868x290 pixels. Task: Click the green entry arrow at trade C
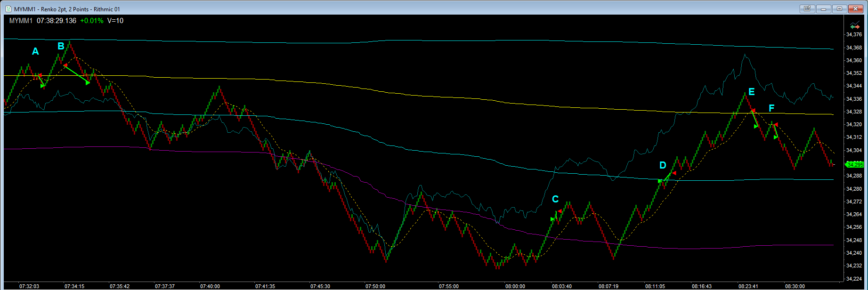(x=553, y=219)
